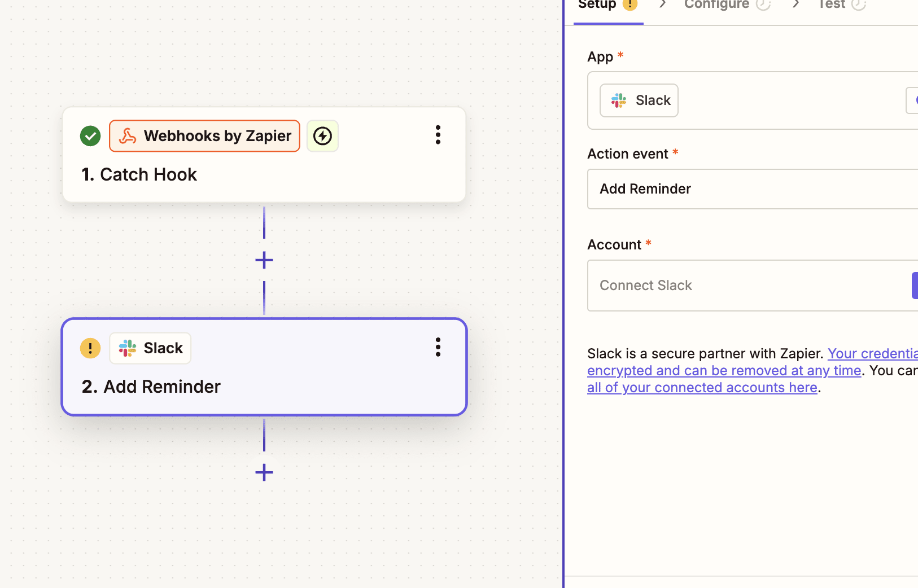Click the Slack logo in the App field
The width and height of the screenshot is (918, 588).
coord(618,100)
